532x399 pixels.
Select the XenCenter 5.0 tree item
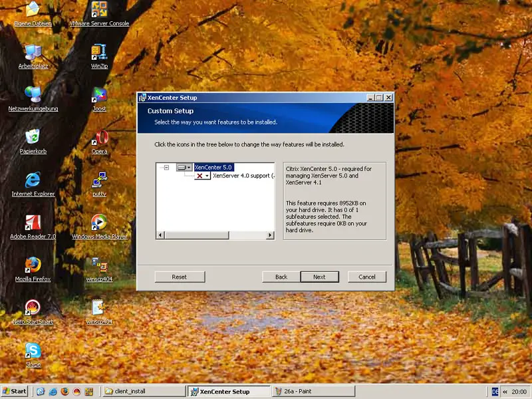(x=213, y=168)
